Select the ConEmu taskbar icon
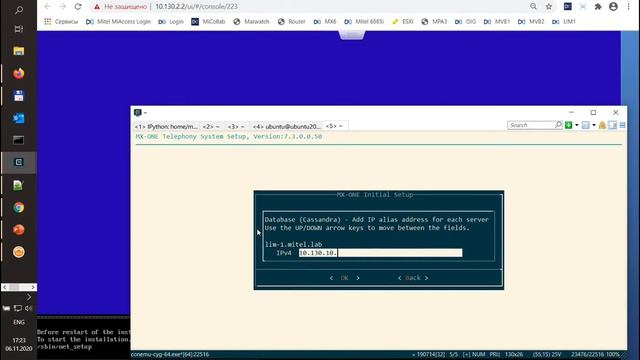Screen dimensions: 640x360 (x=18, y=162)
